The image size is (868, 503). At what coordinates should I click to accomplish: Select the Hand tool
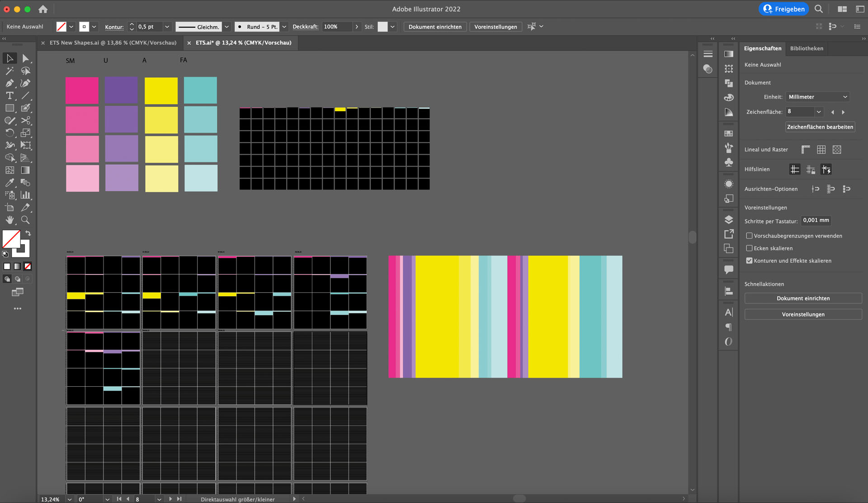pyautogui.click(x=9, y=220)
